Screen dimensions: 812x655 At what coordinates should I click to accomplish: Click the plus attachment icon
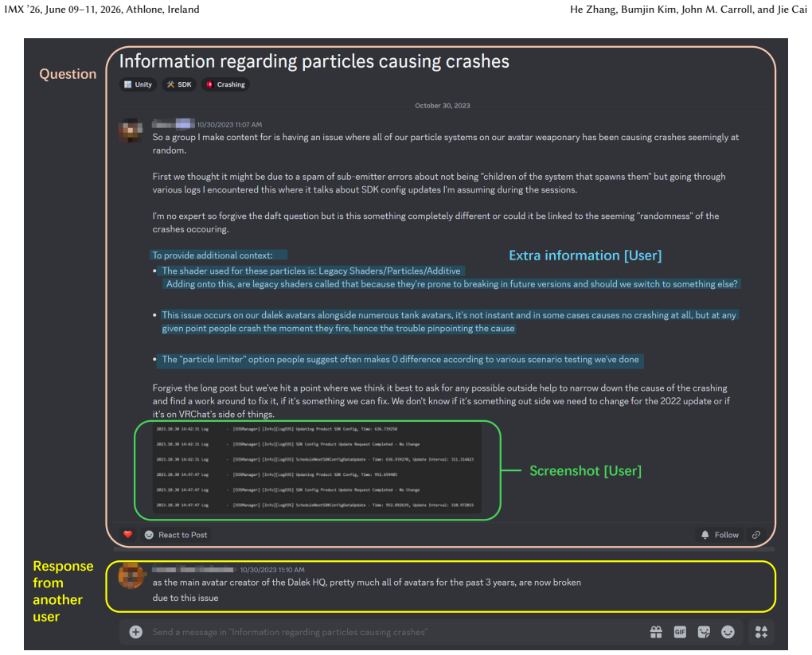(135, 632)
